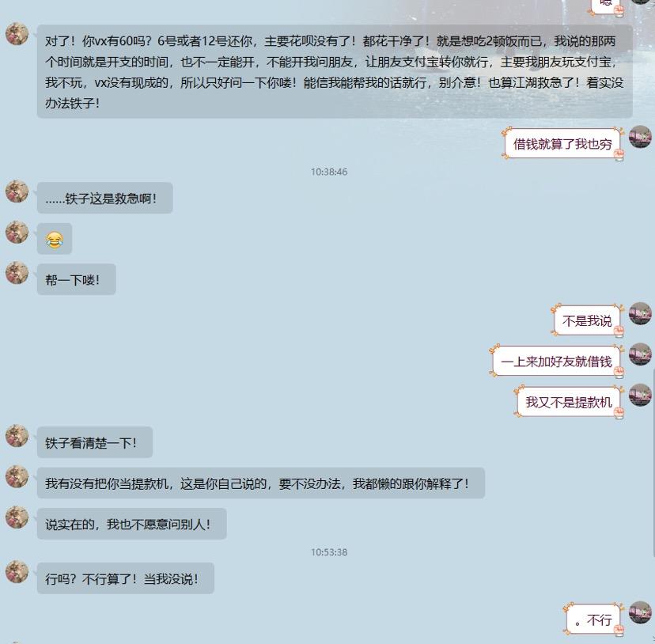Open avatar next to "借钱就算了我也穷" reply
This screenshot has width=655, height=644.
tap(641, 136)
